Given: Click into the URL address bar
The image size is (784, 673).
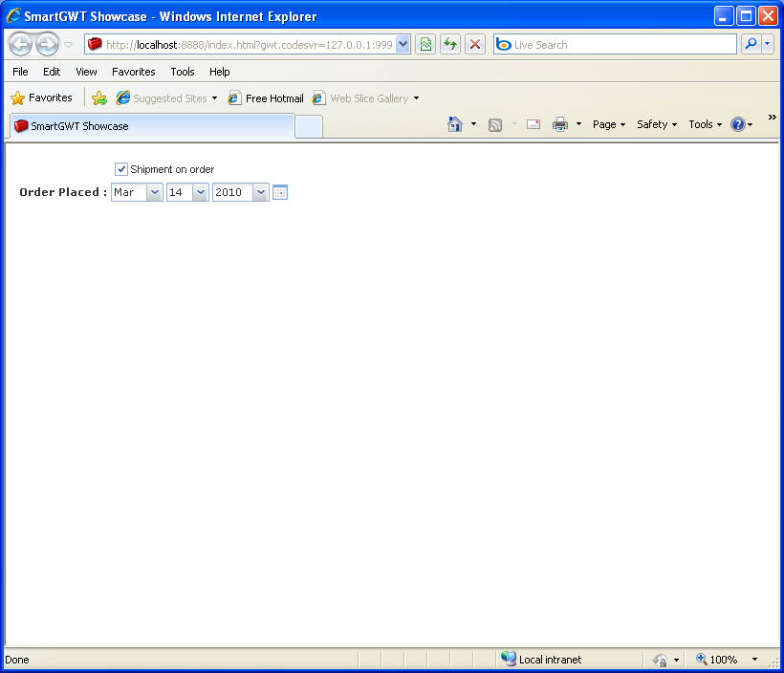Looking at the screenshot, I should [x=249, y=45].
